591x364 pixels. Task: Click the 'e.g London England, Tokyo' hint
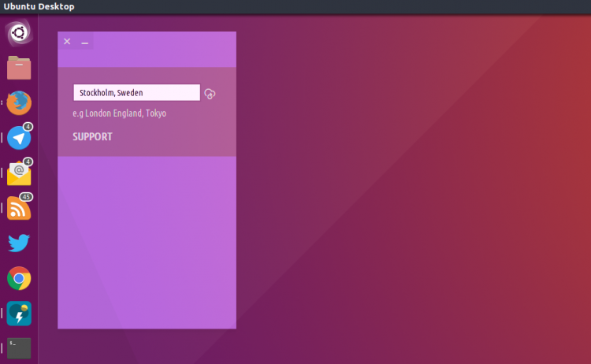coord(120,113)
